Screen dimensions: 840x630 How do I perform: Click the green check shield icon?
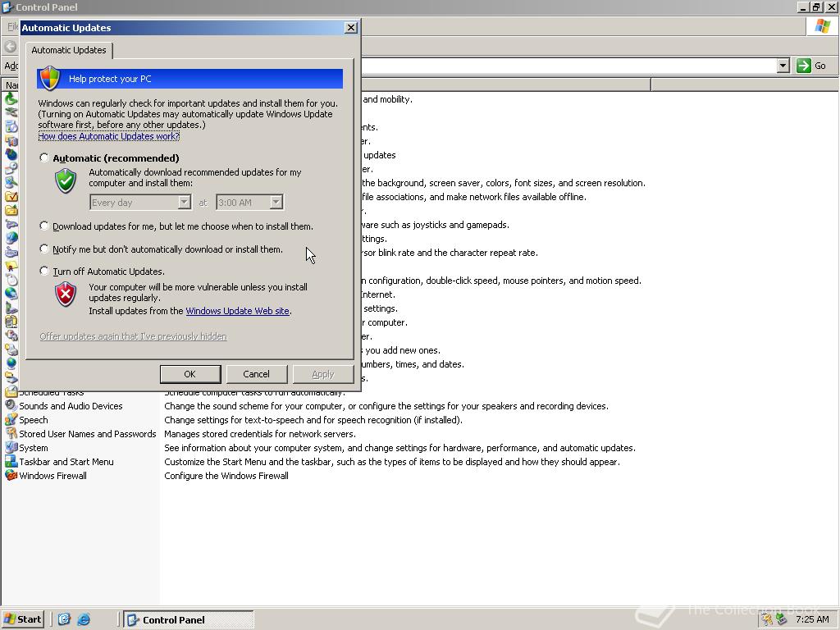(x=66, y=180)
